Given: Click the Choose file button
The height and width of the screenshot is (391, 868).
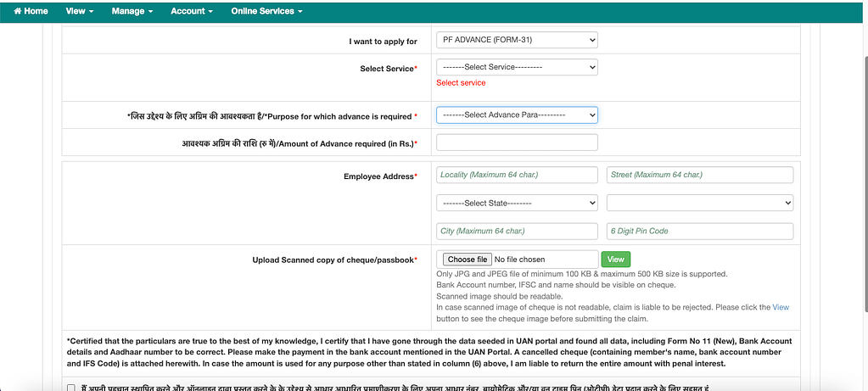Looking at the screenshot, I should [468, 260].
